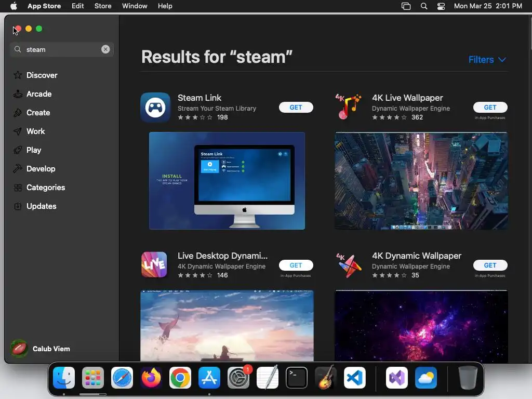Open the App Store menu

44,6
